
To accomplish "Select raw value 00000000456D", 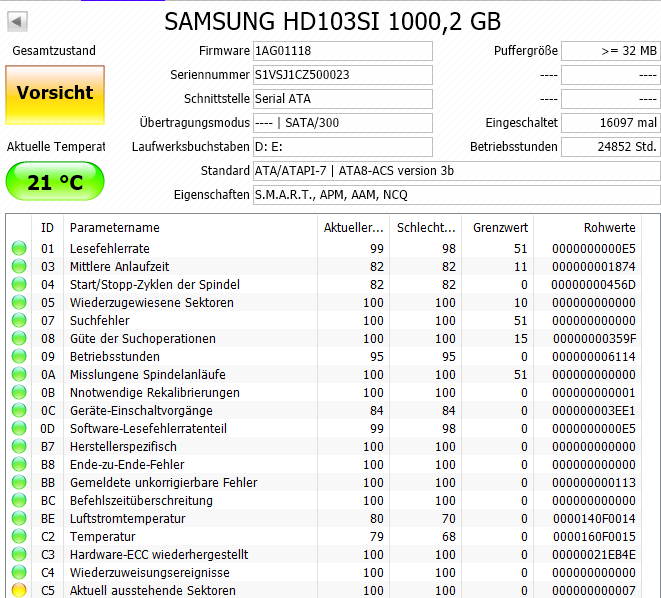I will 593,285.
